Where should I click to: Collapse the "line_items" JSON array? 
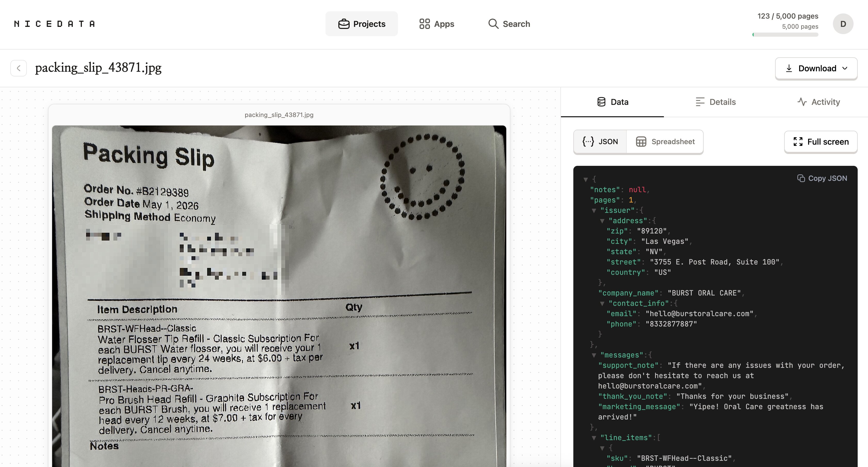[594, 438]
